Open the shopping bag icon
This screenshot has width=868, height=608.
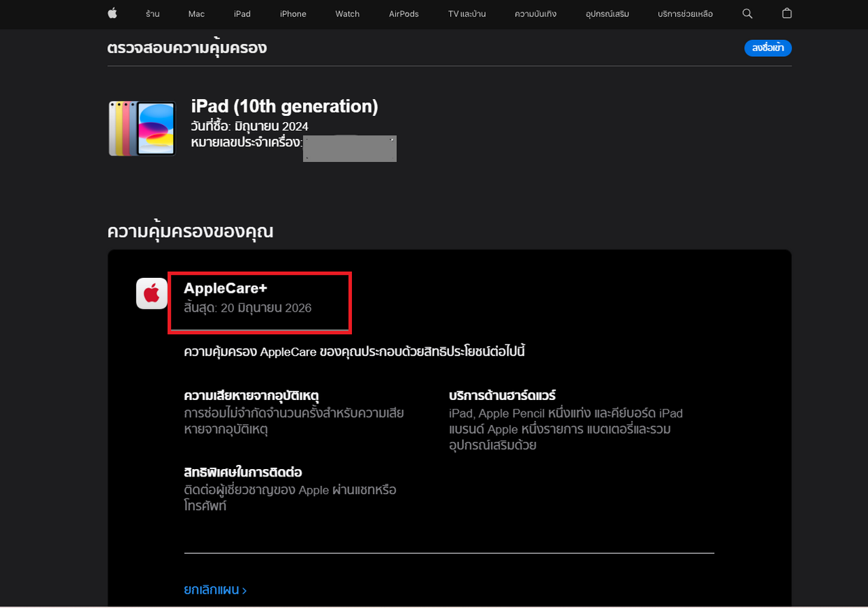click(787, 14)
